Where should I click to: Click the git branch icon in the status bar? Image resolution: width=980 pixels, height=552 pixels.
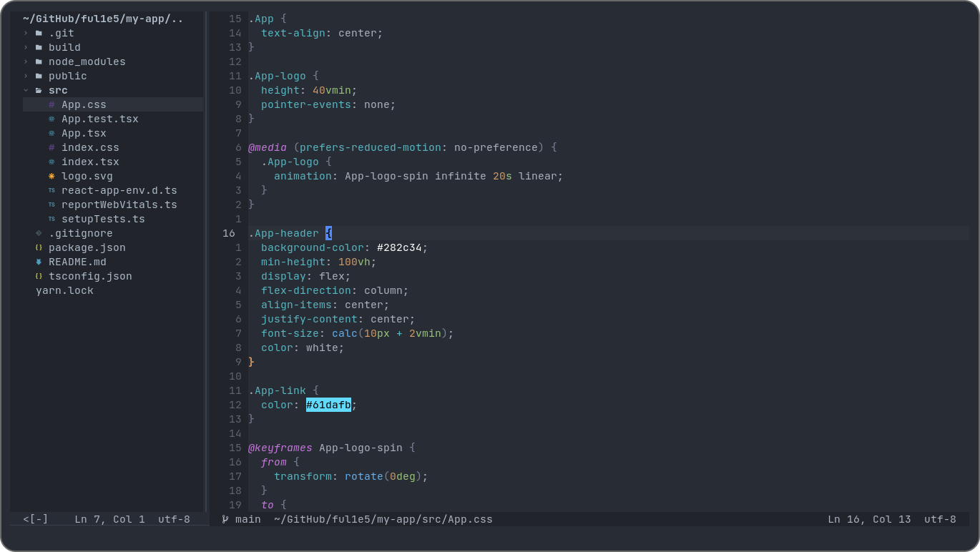tap(226, 519)
